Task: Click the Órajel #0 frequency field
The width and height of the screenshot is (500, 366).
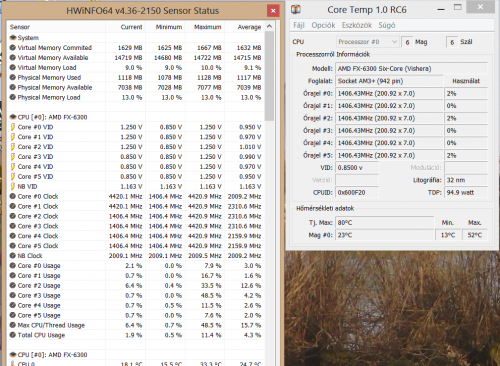Action: click(x=389, y=93)
